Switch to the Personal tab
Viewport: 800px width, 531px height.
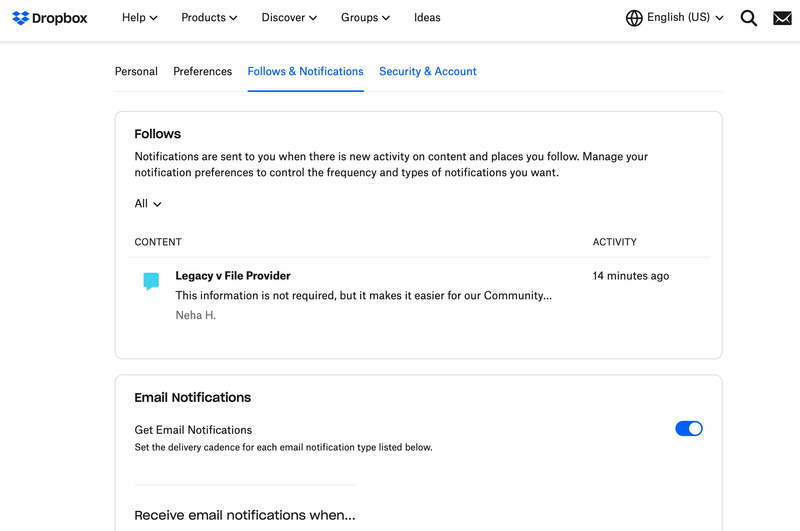pyautogui.click(x=136, y=72)
